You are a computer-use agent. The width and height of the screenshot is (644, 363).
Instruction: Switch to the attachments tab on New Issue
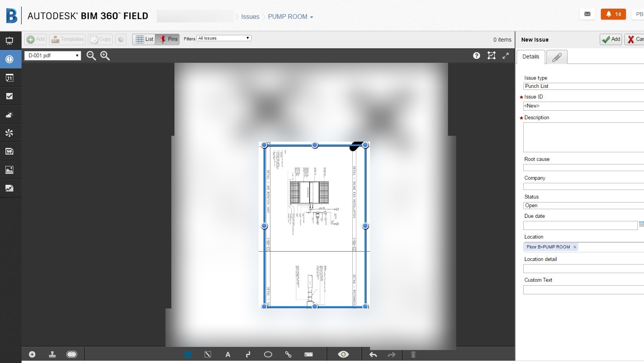556,57
